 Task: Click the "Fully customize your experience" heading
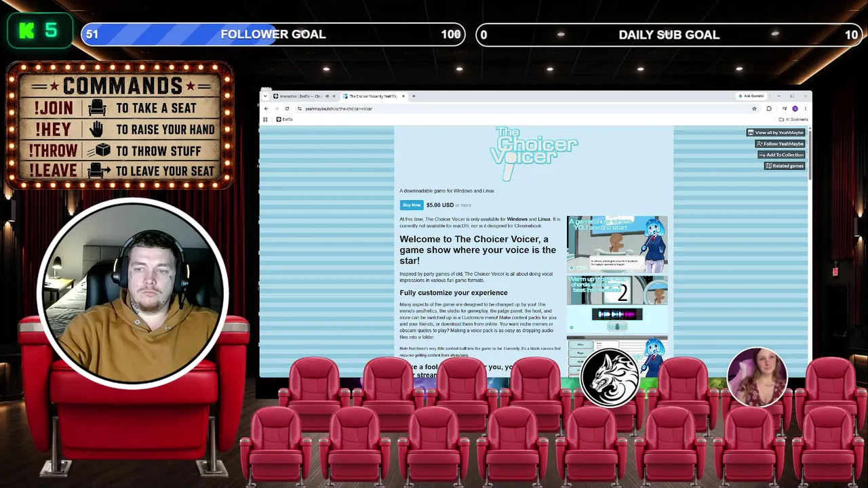[x=454, y=293]
